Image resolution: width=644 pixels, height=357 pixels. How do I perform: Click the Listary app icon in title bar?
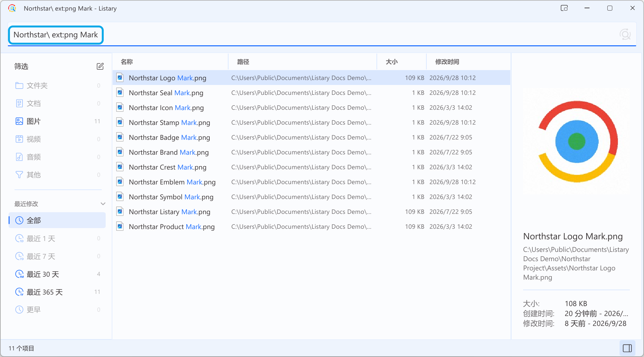point(12,8)
